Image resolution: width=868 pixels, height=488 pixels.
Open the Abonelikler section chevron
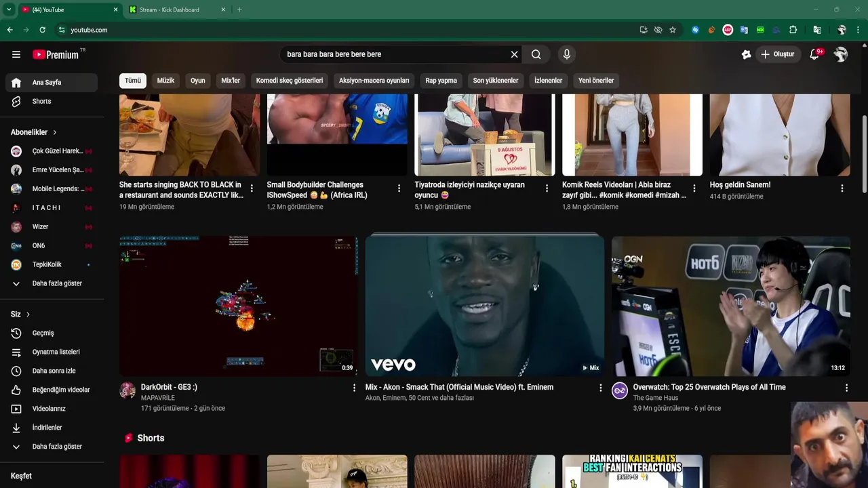click(55, 133)
